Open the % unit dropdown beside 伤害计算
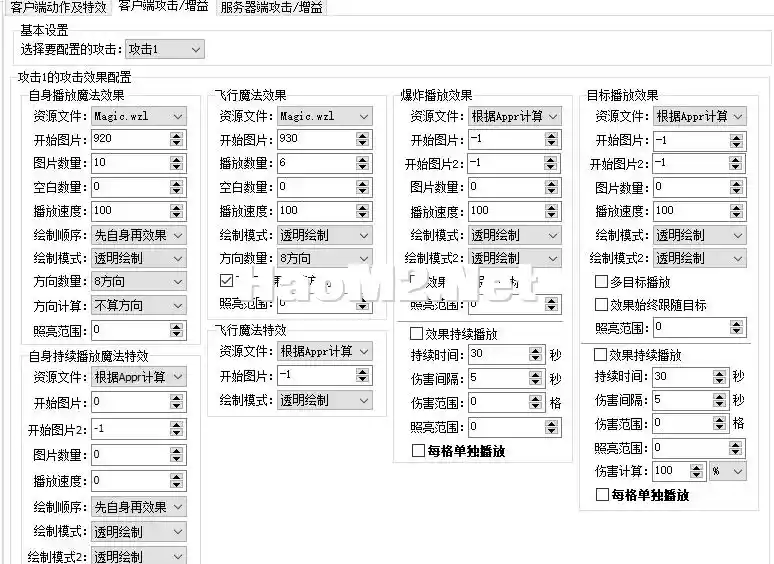 pos(728,471)
